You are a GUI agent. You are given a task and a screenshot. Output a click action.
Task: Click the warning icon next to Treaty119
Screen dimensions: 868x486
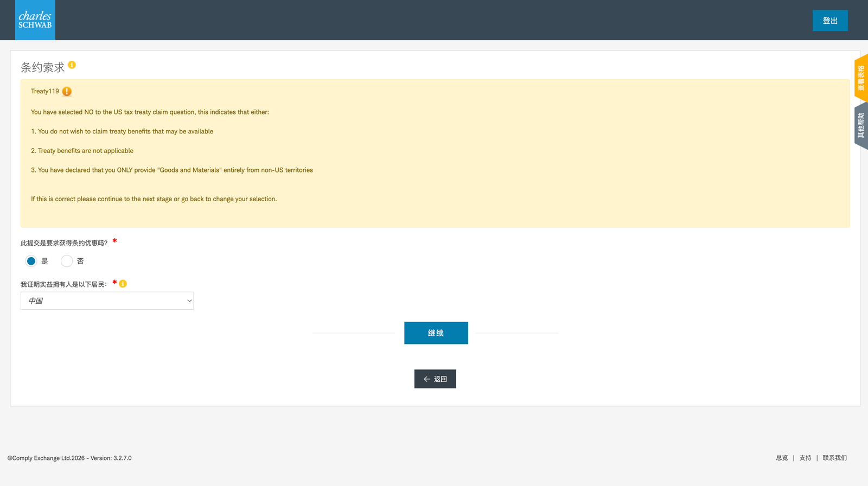tap(67, 92)
